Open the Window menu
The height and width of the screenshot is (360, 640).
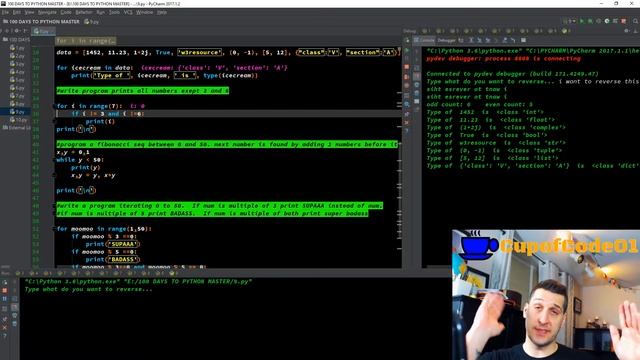tap(144, 12)
